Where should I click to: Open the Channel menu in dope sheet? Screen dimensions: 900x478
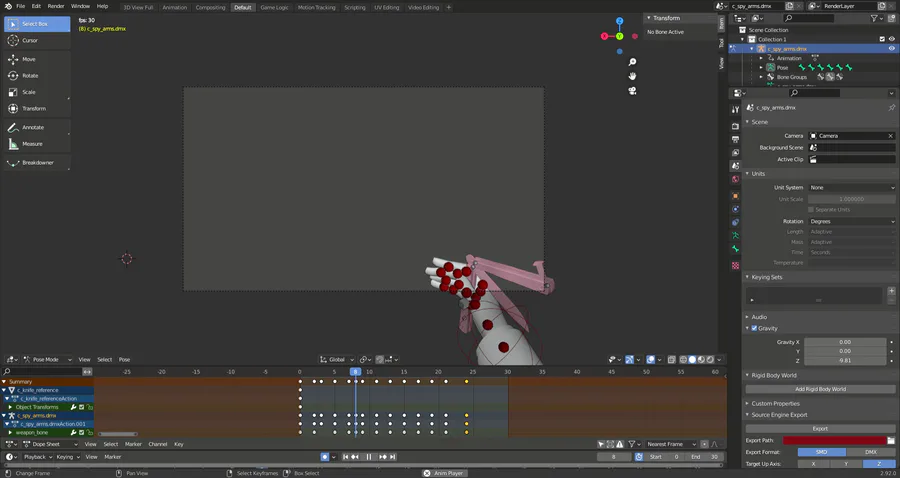pos(158,444)
